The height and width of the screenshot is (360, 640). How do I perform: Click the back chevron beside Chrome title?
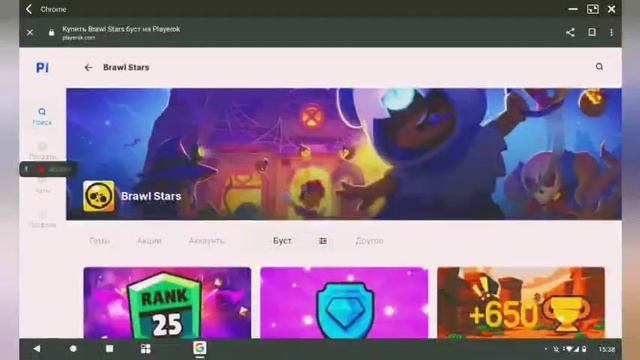[x=29, y=9]
